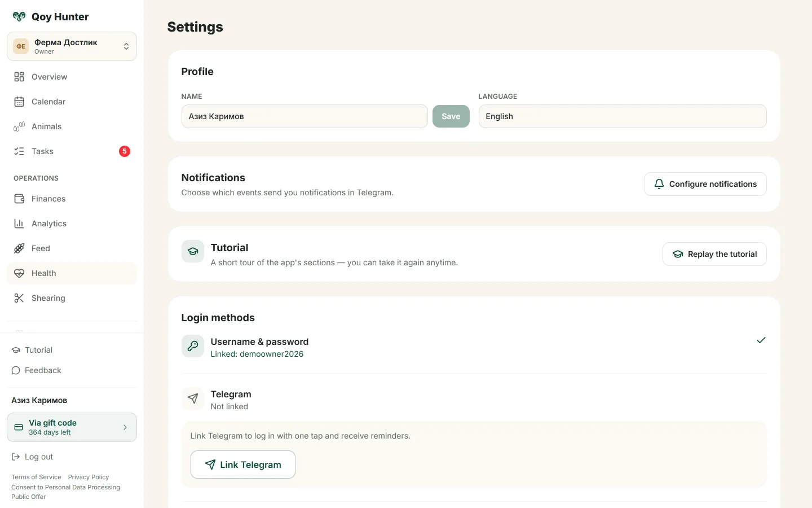Open Terms of Service
The height and width of the screenshot is (508, 812).
click(36, 477)
